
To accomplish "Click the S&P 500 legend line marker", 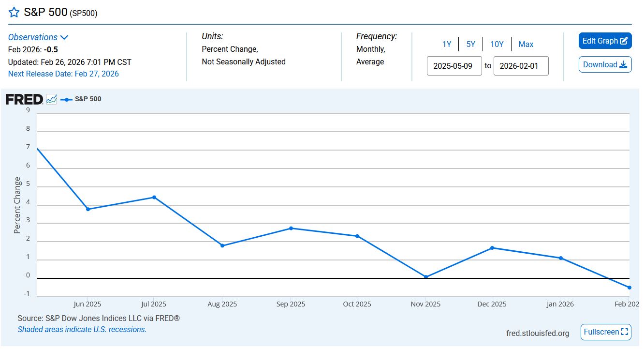I will pyautogui.click(x=66, y=99).
